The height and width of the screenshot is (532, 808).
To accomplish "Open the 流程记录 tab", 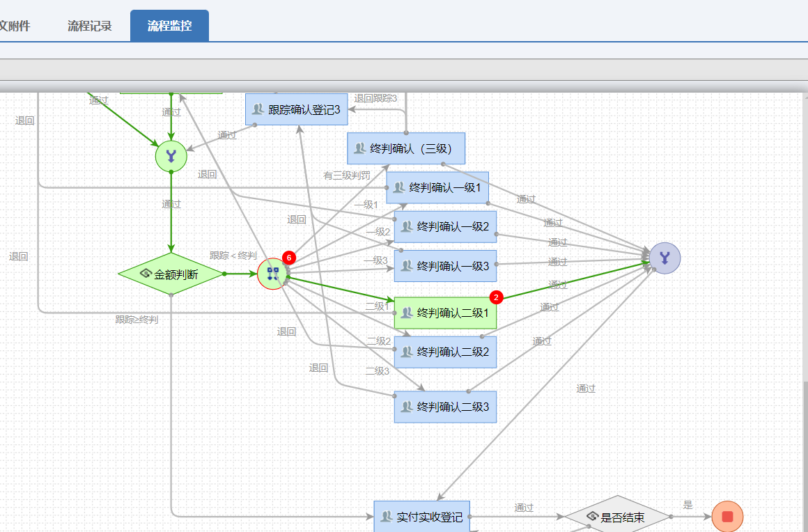I will coord(90,26).
